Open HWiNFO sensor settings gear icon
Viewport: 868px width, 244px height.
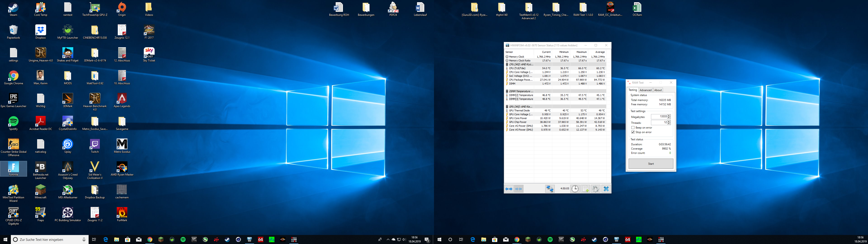click(595, 189)
